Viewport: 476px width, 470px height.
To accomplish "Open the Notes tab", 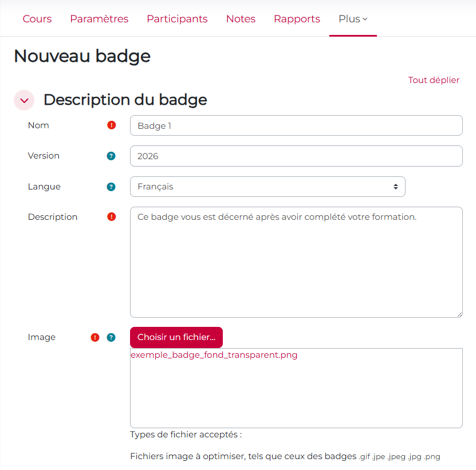I will coord(241,19).
